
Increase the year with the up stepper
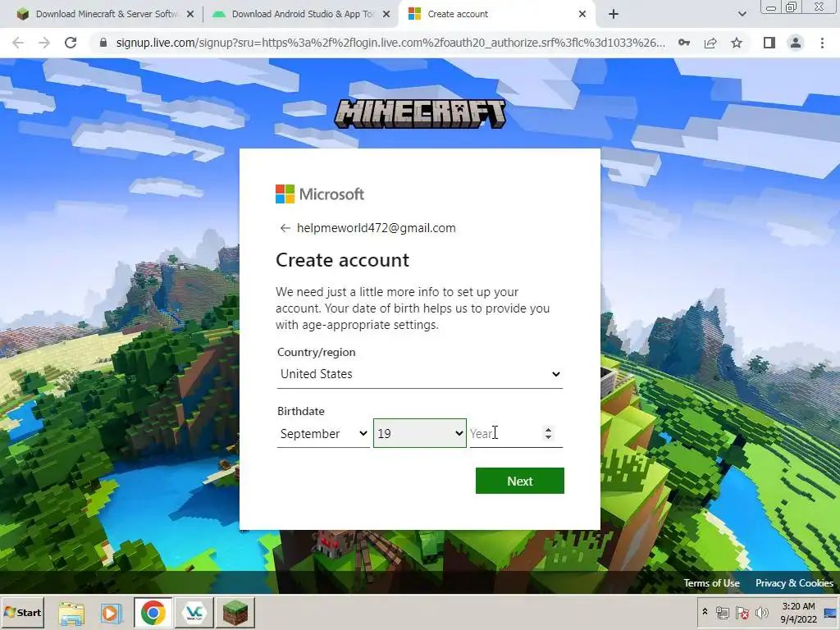pyautogui.click(x=548, y=430)
